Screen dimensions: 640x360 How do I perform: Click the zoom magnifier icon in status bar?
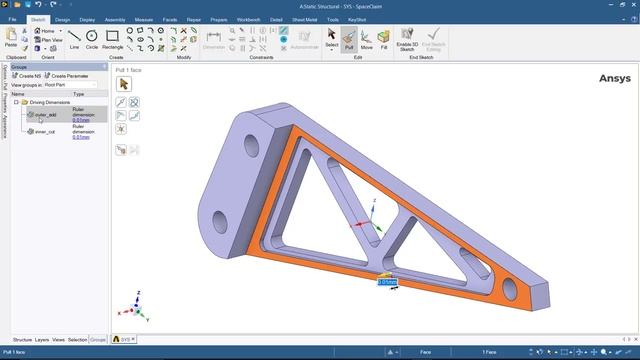pos(603,352)
